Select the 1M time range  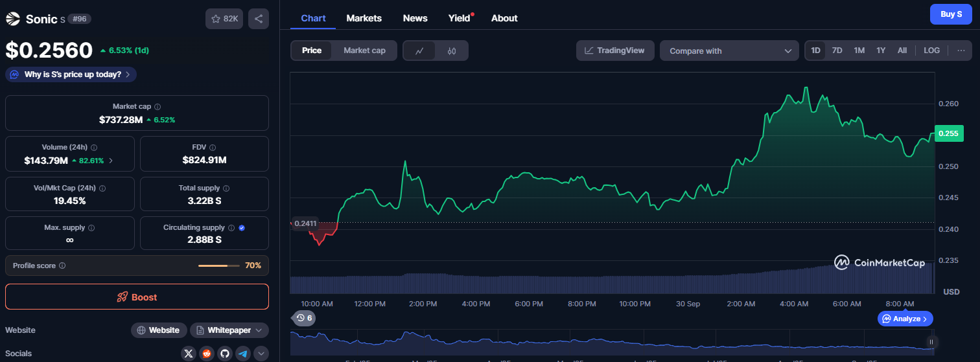coord(859,51)
